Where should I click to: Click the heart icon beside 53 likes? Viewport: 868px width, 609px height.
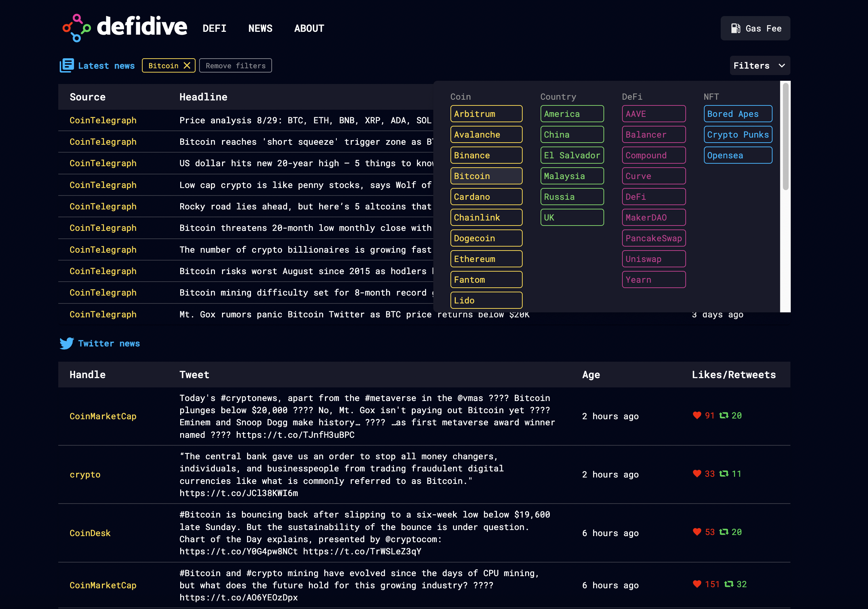697,531
